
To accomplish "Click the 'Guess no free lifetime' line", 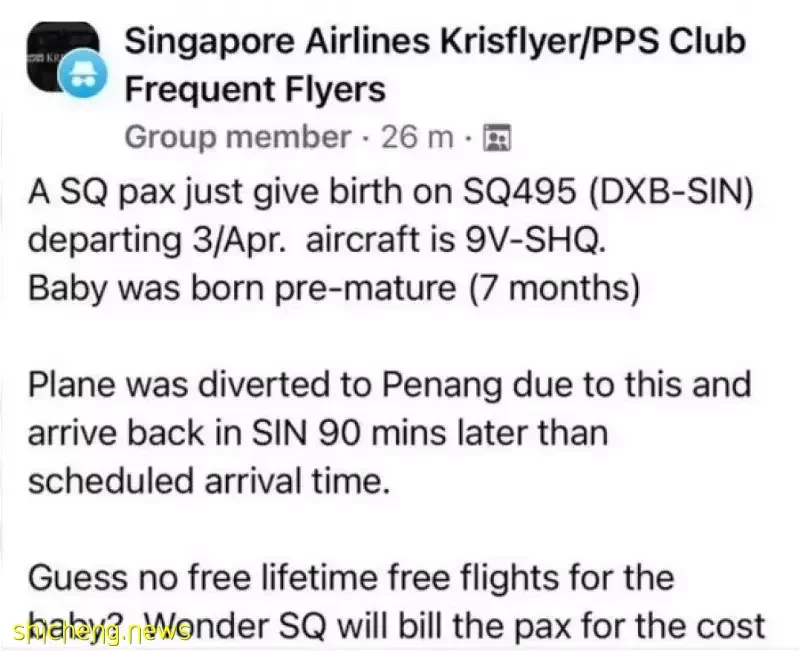I will point(239,577).
